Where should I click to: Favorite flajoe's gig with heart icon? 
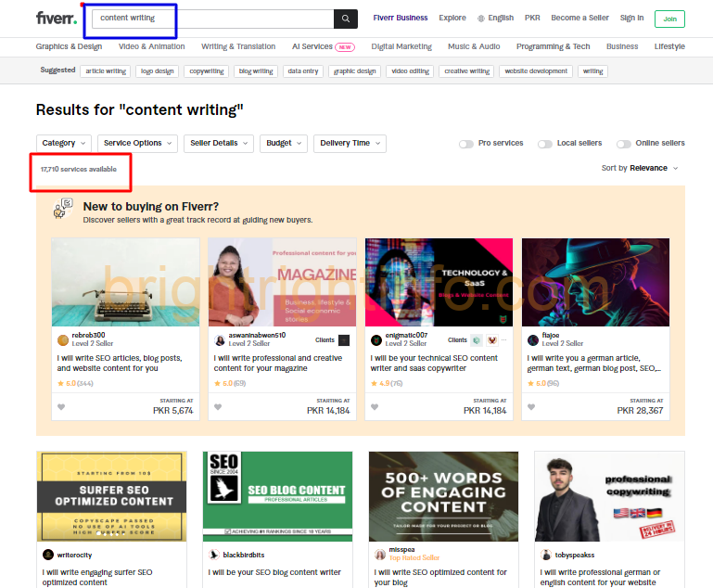(531, 407)
